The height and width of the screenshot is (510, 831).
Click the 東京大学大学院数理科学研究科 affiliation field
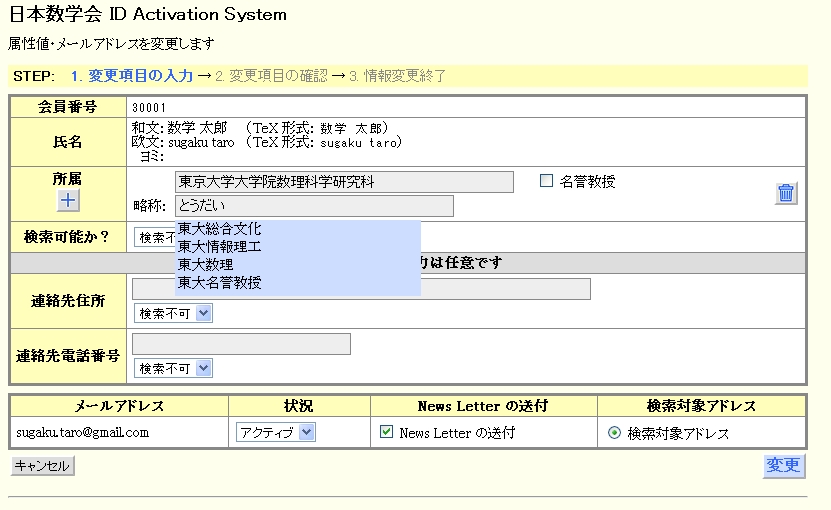pyautogui.click(x=343, y=182)
